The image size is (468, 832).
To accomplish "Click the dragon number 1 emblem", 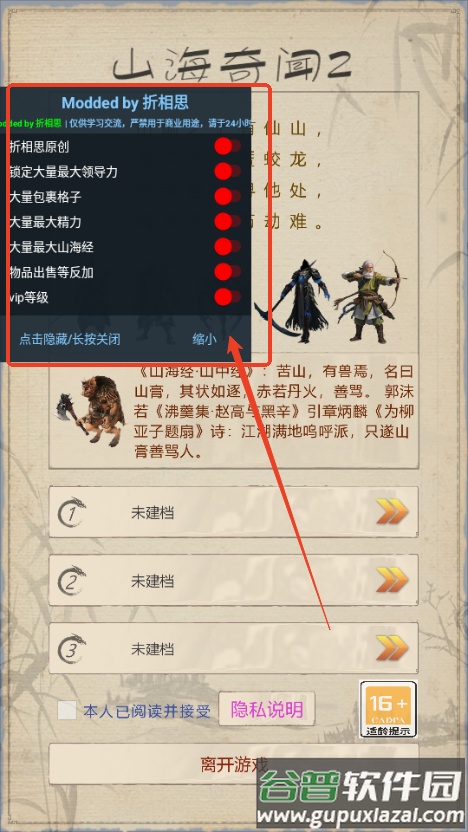I will [x=72, y=512].
